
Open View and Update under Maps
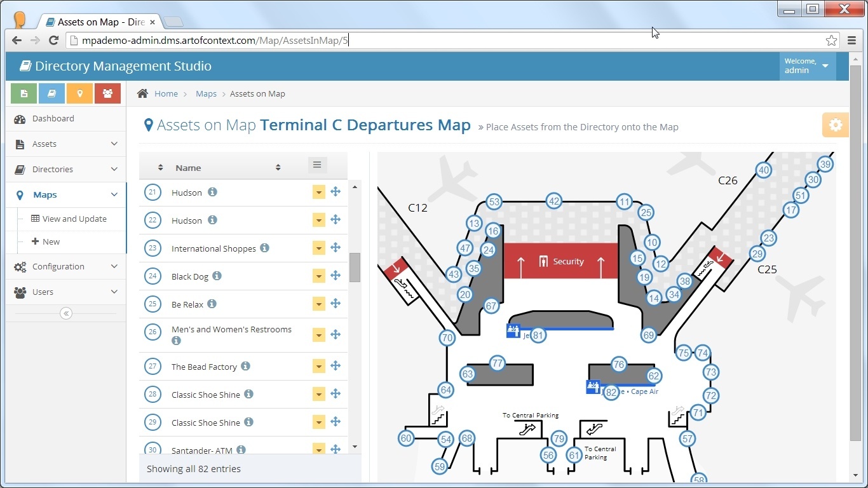pos(74,219)
